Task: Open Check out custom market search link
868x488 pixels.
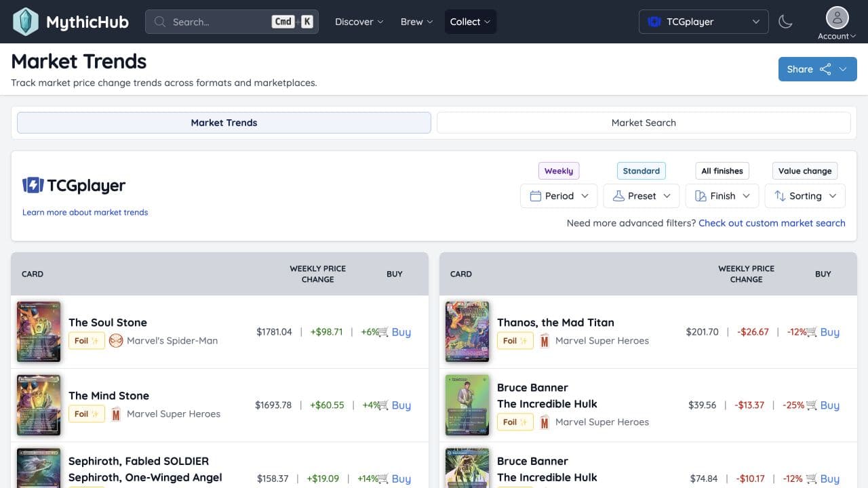Action: tap(772, 223)
